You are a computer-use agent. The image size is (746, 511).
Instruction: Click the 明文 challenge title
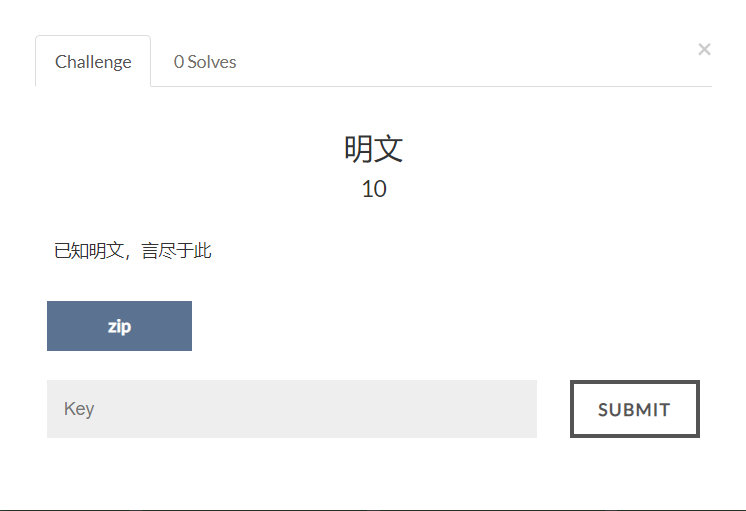(373, 149)
